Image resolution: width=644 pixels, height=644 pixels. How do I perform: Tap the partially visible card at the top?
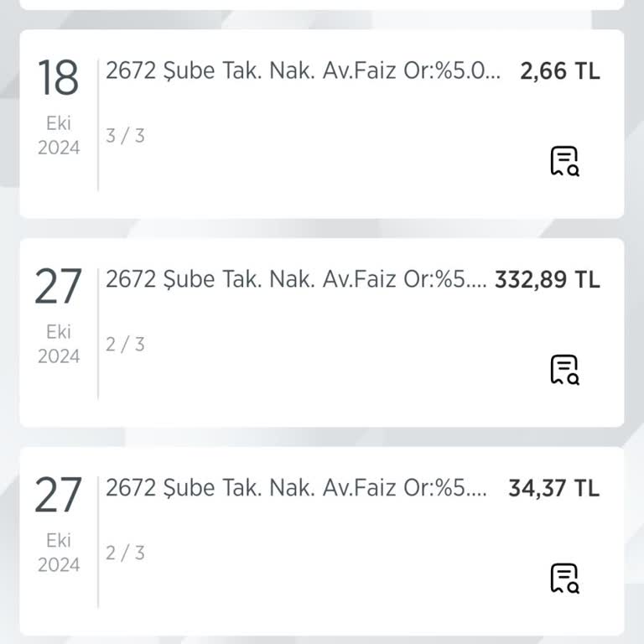[321, 4]
